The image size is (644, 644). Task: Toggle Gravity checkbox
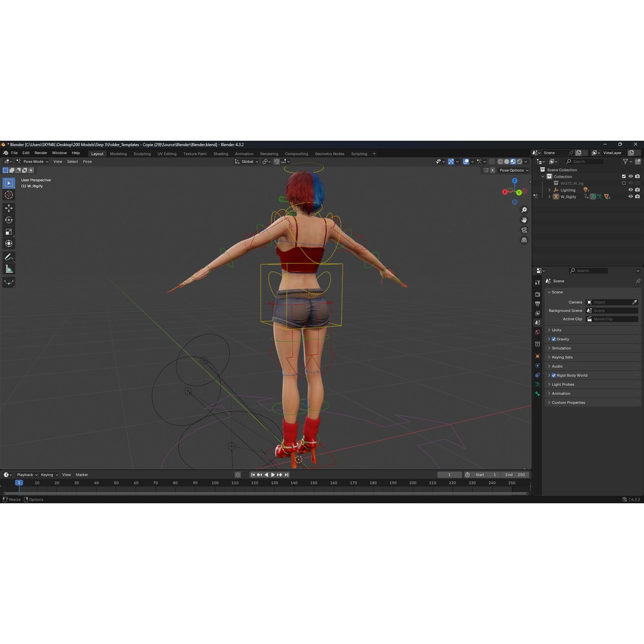tap(553, 339)
